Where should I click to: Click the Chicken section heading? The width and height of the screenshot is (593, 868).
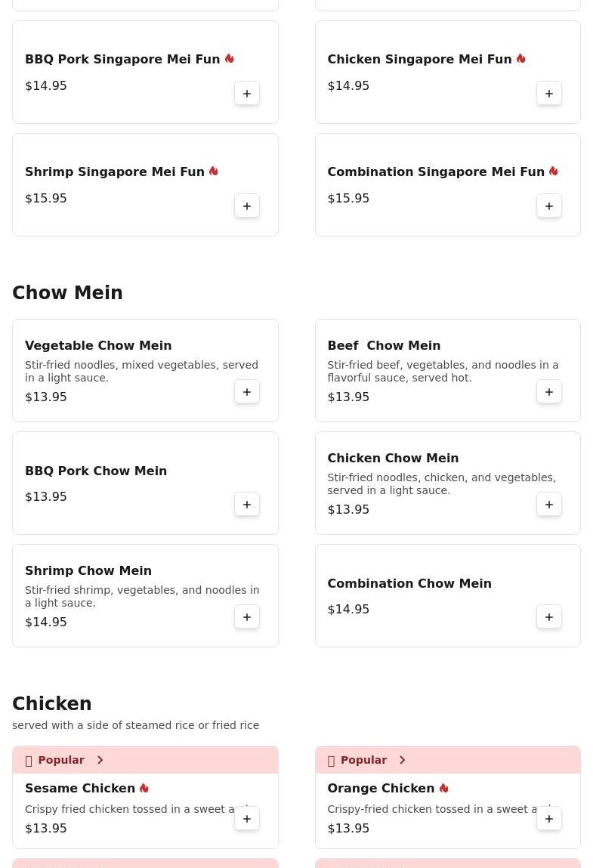(52, 703)
